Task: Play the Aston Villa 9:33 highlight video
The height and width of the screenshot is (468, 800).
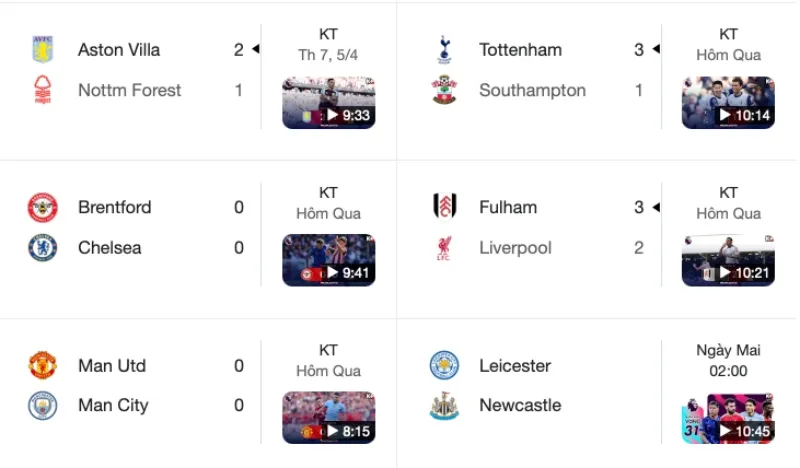Action: [329, 103]
